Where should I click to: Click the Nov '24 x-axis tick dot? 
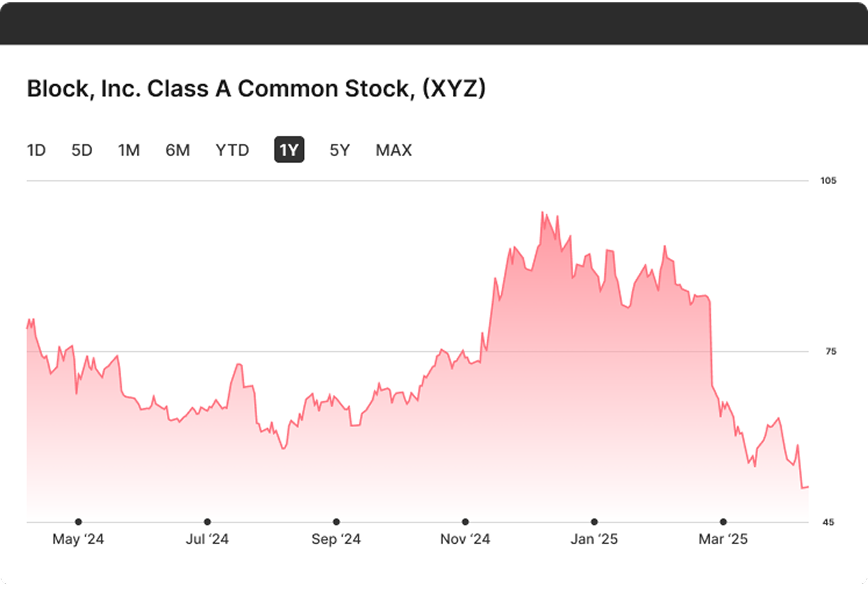(x=465, y=521)
